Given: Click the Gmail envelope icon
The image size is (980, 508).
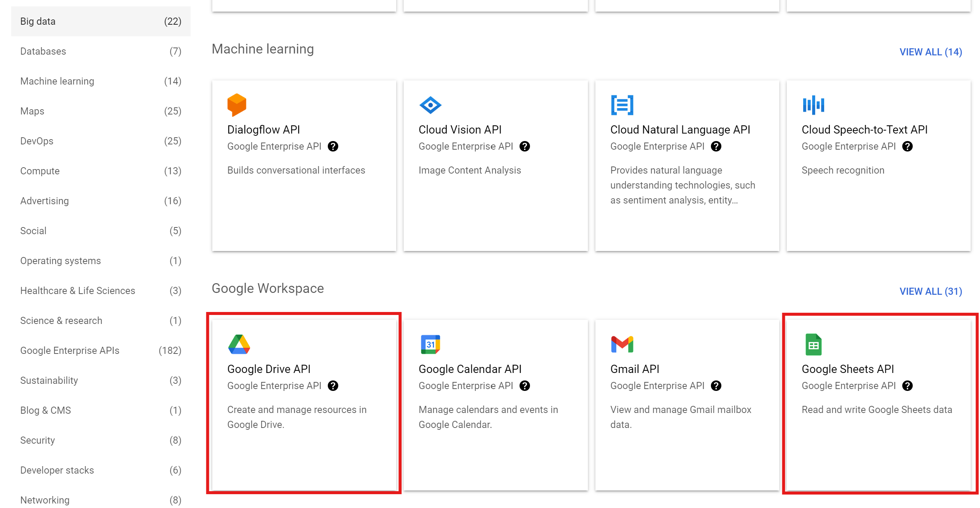Looking at the screenshot, I should click(622, 344).
